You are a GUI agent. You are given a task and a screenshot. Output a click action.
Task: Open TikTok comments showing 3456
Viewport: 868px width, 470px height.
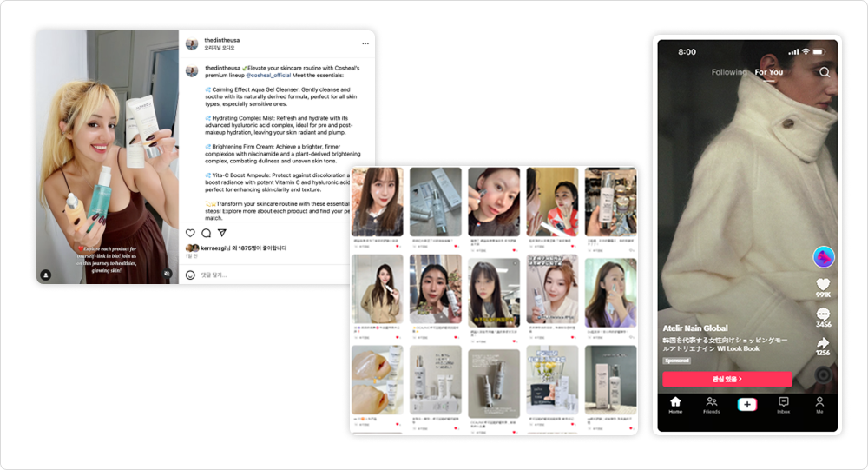(823, 314)
